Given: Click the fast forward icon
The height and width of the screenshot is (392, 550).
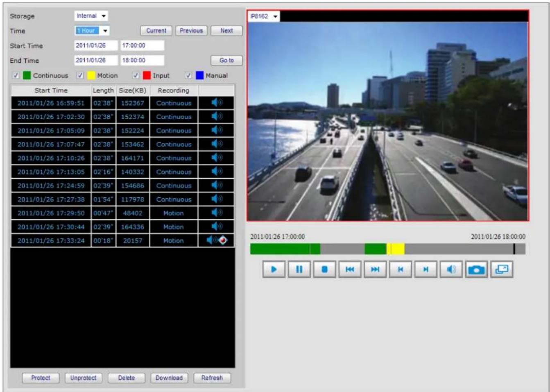Looking at the screenshot, I should pyautogui.click(x=375, y=270).
